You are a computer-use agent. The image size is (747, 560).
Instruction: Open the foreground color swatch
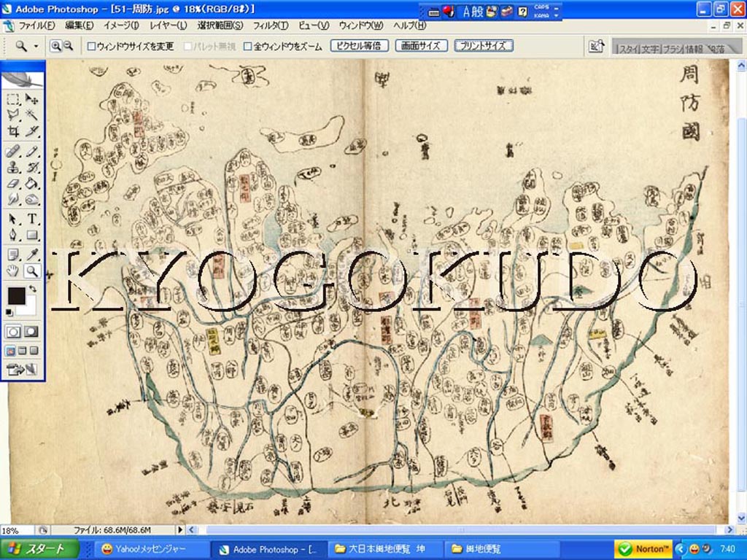pos(16,296)
